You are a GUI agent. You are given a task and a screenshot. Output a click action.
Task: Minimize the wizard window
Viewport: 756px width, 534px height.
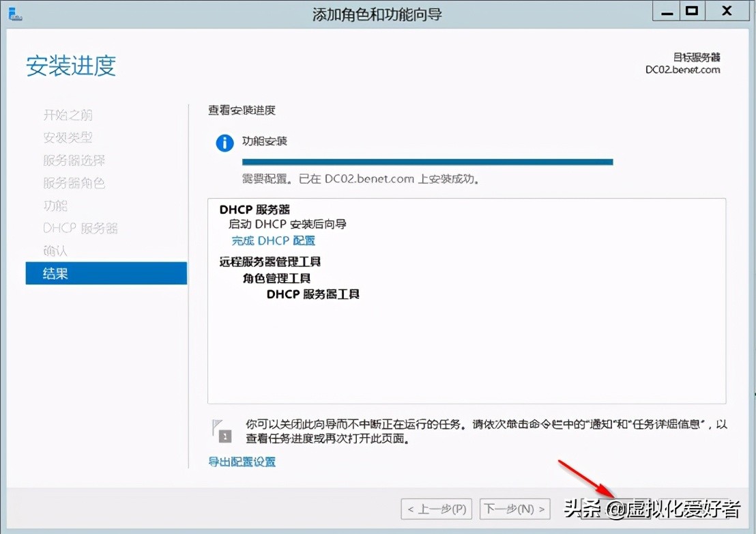(667, 11)
